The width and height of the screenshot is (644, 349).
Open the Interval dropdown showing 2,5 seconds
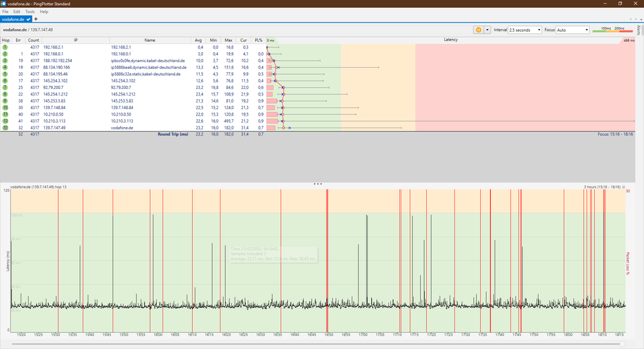coord(525,30)
